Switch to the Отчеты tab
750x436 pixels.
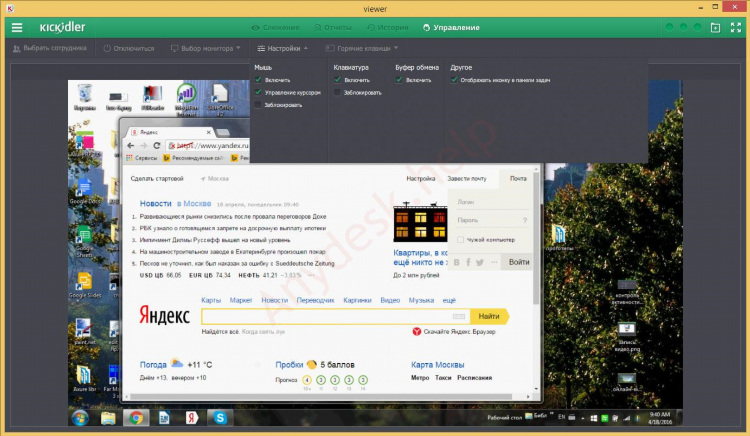coord(333,28)
